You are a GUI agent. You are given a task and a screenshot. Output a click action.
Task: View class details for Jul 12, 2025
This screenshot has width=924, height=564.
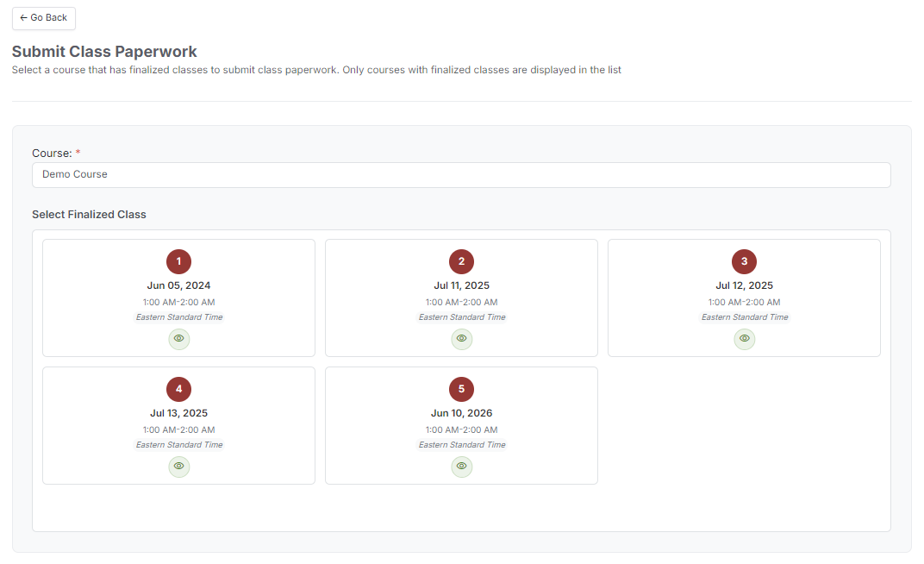[744, 339]
